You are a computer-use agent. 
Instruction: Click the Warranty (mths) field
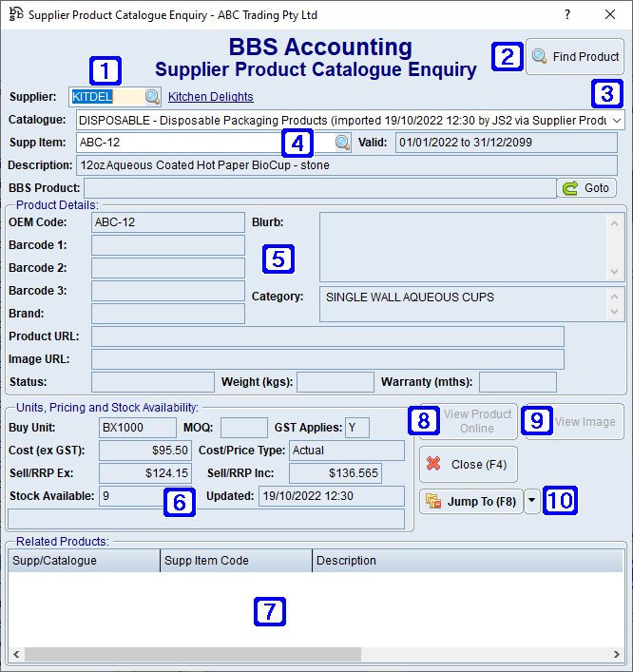click(x=518, y=382)
